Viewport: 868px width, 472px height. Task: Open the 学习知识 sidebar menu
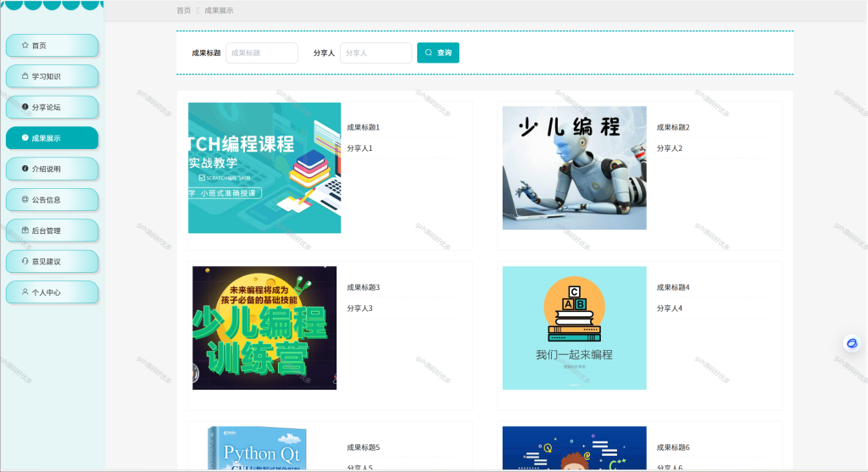pos(52,76)
